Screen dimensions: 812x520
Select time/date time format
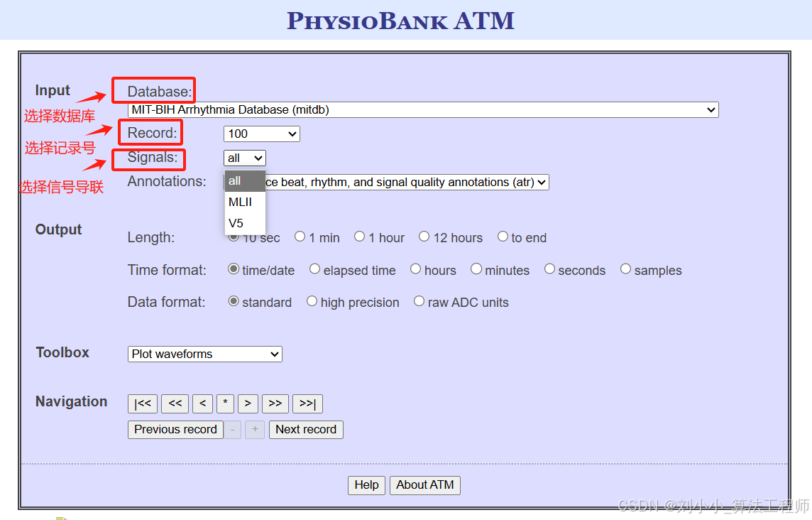(234, 269)
